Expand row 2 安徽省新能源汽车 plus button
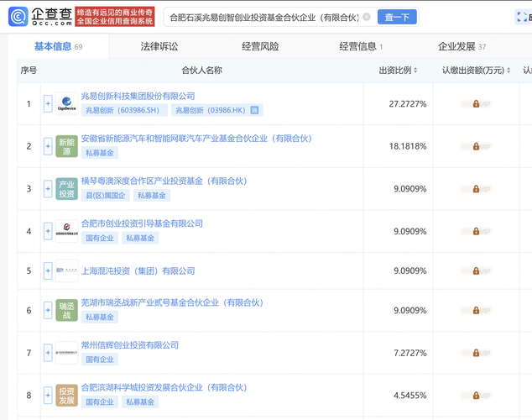 pyautogui.click(x=48, y=146)
